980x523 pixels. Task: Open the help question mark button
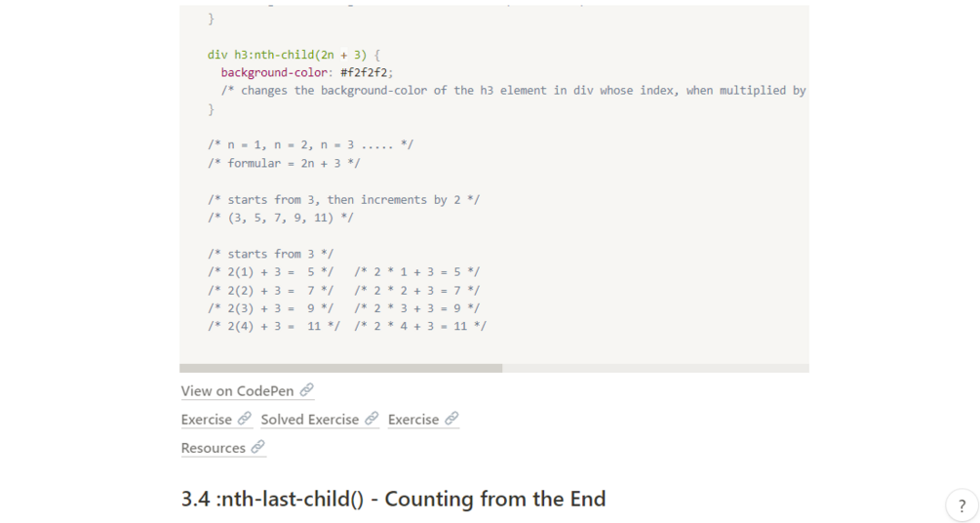961,505
